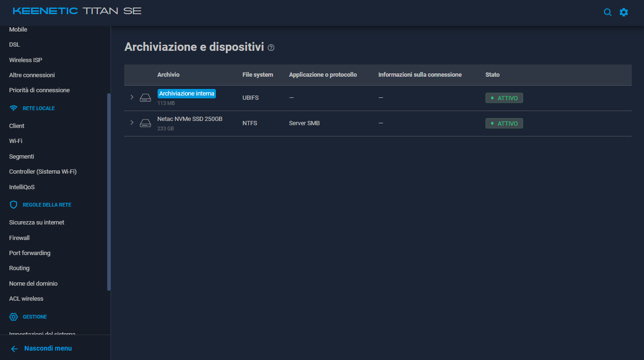Viewport: 644px width, 360px height.
Task: Click the UBIFS file system cell
Action: point(250,98)
